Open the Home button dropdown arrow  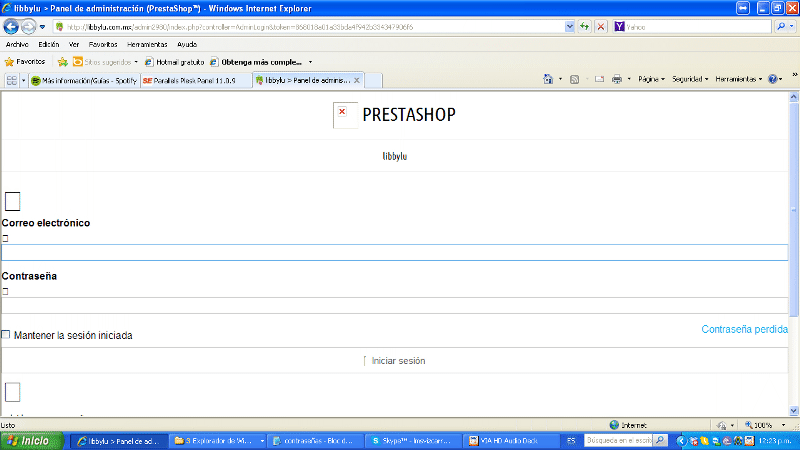point(560,79)
